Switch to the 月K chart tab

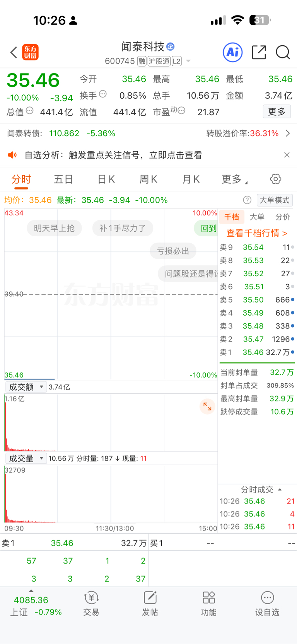pos(191,179)
